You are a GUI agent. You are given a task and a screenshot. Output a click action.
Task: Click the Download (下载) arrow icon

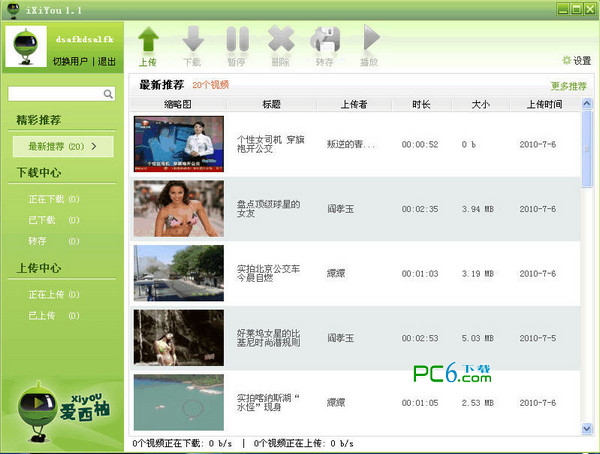[193, 40]
